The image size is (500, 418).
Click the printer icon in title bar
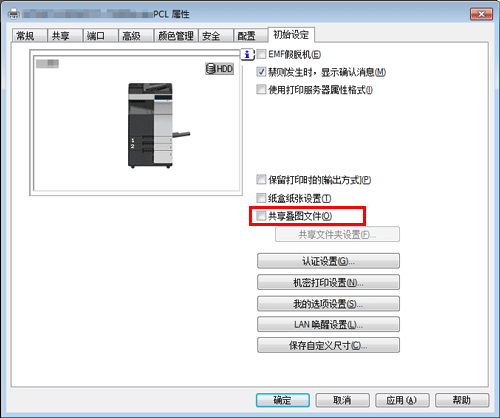point(14,14)
